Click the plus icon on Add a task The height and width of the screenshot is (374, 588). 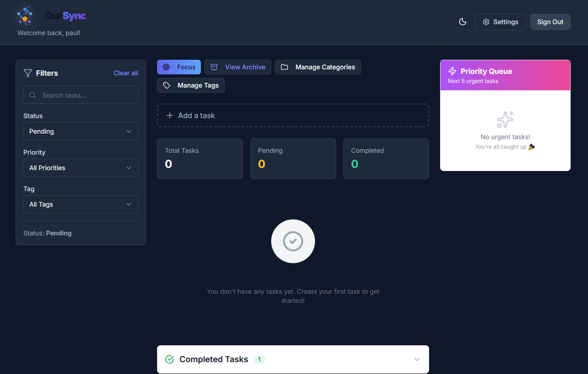click(169, 115)
